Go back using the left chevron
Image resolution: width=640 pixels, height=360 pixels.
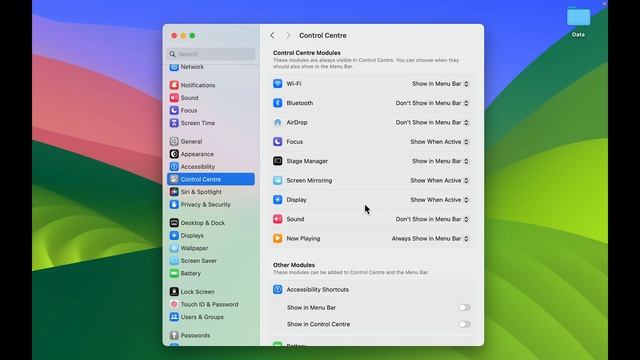272,36
